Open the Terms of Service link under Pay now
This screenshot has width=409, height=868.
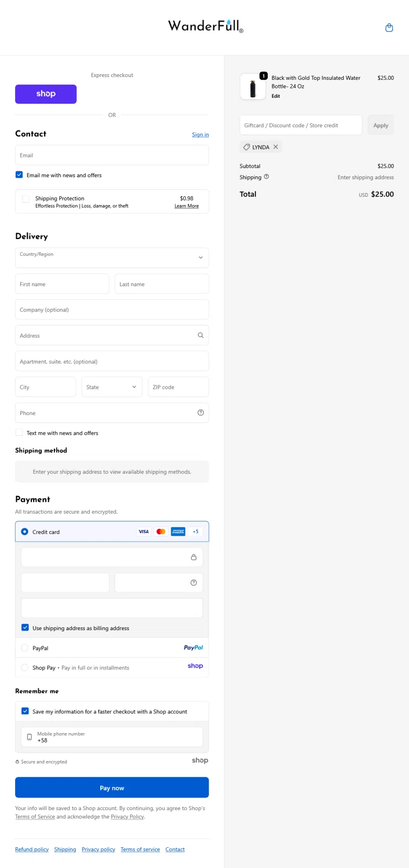tap(35, 817)
